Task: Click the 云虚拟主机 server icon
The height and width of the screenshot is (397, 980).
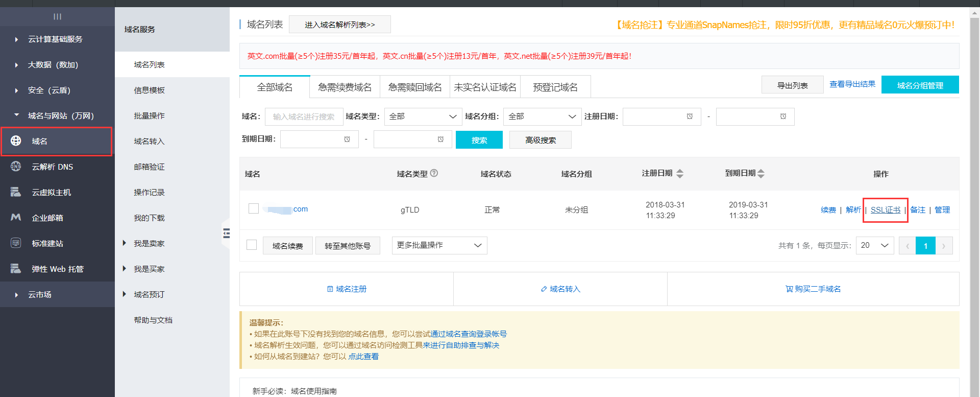Action: (16, 192)
